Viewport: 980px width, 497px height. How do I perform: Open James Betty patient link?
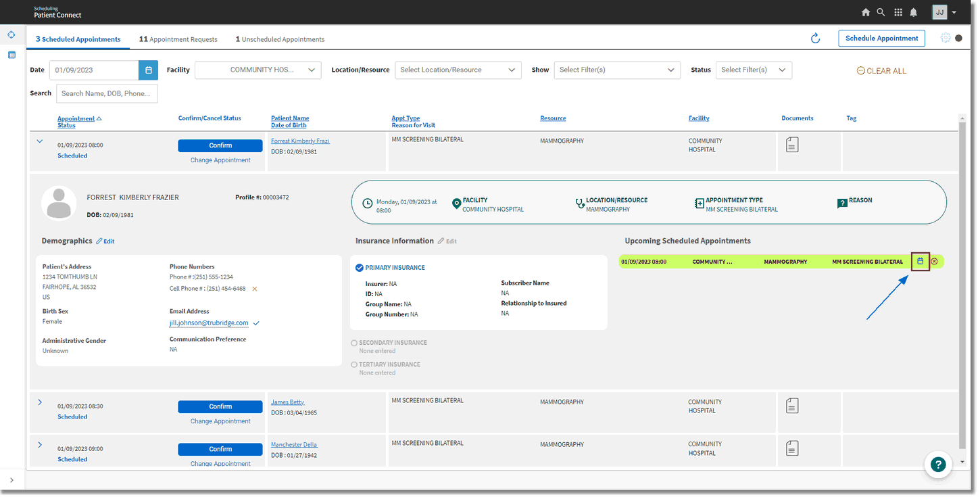288,402
